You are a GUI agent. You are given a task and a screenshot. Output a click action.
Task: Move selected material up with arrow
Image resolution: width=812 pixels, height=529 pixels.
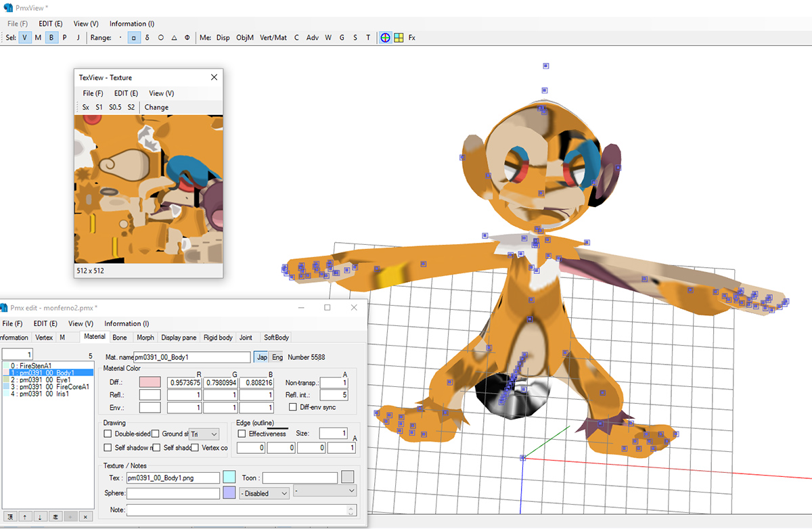pos(25,516)
